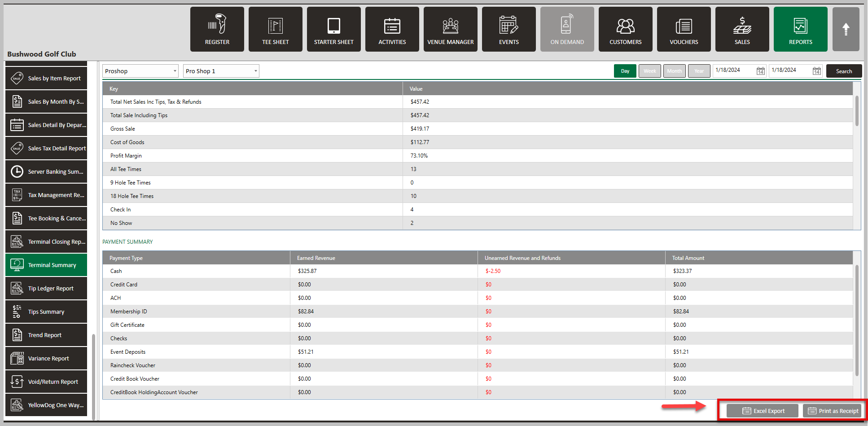Open Variance Report
This screenshot has width=868, height=426.
(46, 358)
